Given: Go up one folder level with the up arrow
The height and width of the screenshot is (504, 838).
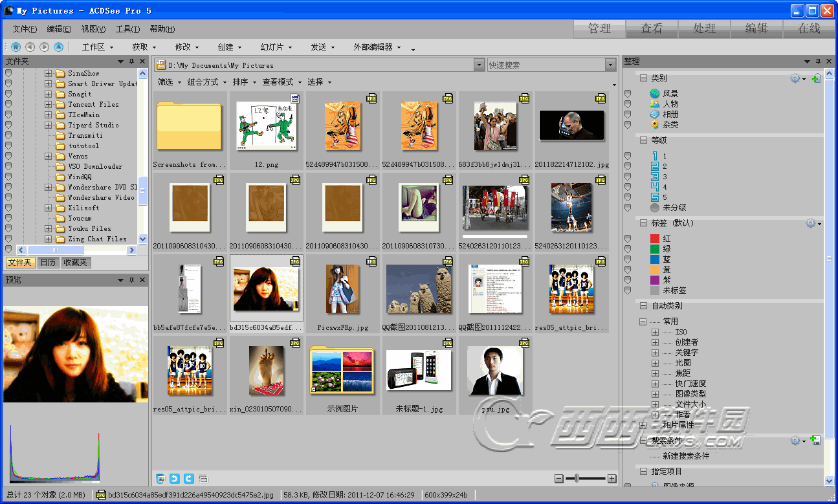Looking at the screenshot, I should click(58, 47).
